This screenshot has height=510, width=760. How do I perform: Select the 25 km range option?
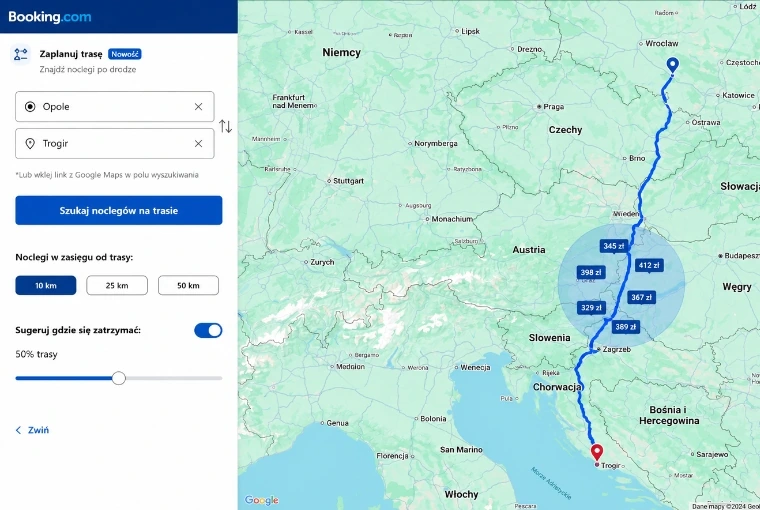click(x=117, y=286)
